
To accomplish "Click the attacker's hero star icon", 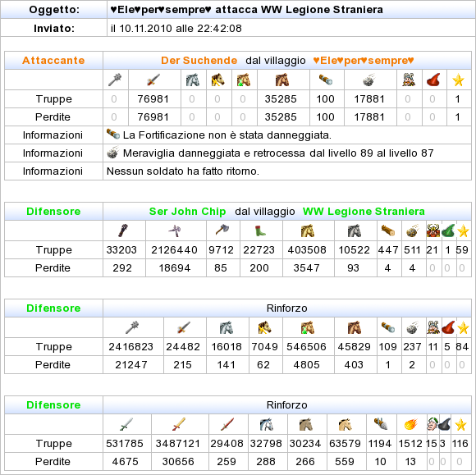I will pyautogui.click(x=459, y=80).
